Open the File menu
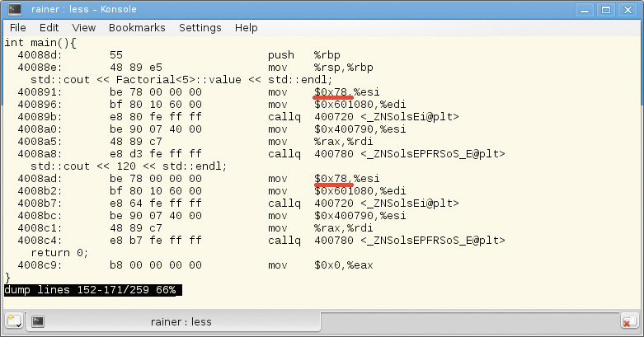The width and height of the screenshot is (644, 337). (17, 28)
